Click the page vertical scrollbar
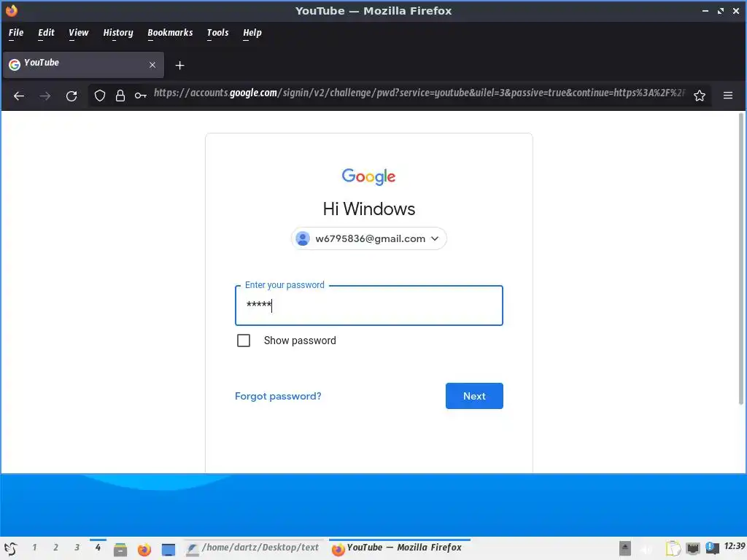The width and height of the screenshot is (747, 560). tap(741, 259)
